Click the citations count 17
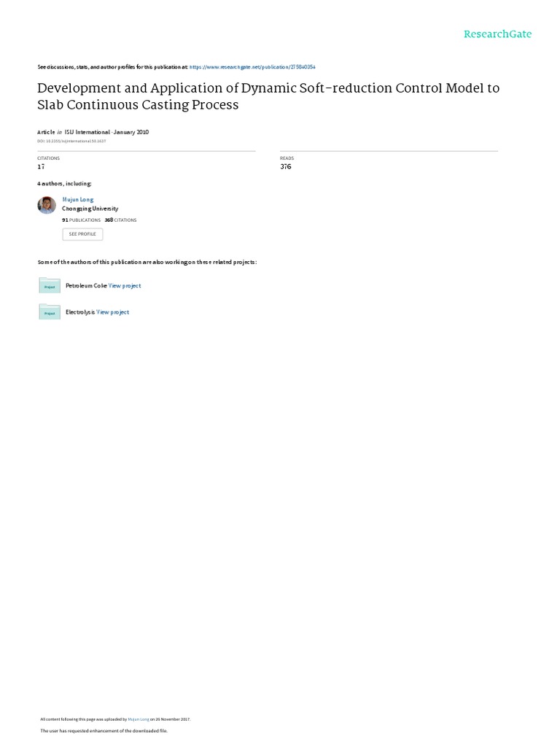The width and height of the screenshot is (560, 747). tap(41, 167)
